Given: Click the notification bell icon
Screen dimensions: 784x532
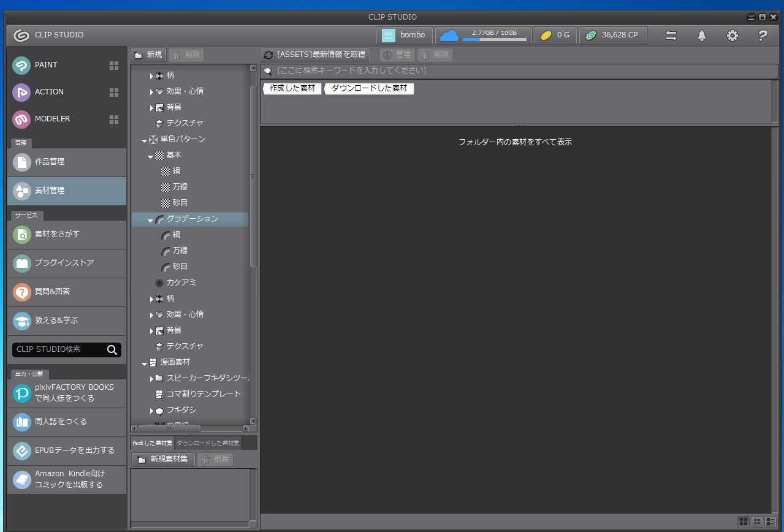Looking at the screenshot, I should (x=702, y=36).
